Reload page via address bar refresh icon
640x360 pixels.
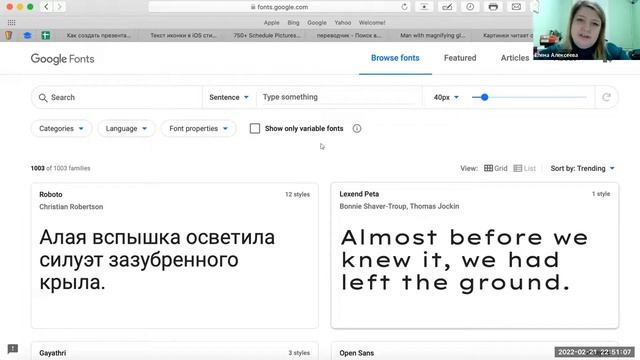(x=404, y=7)
